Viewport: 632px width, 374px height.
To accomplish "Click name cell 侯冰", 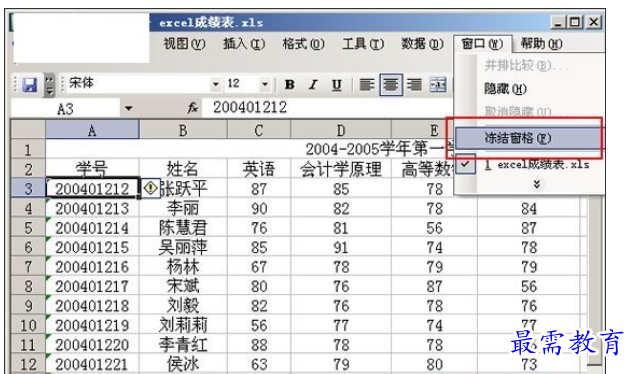I will click(x=183, y=364).
